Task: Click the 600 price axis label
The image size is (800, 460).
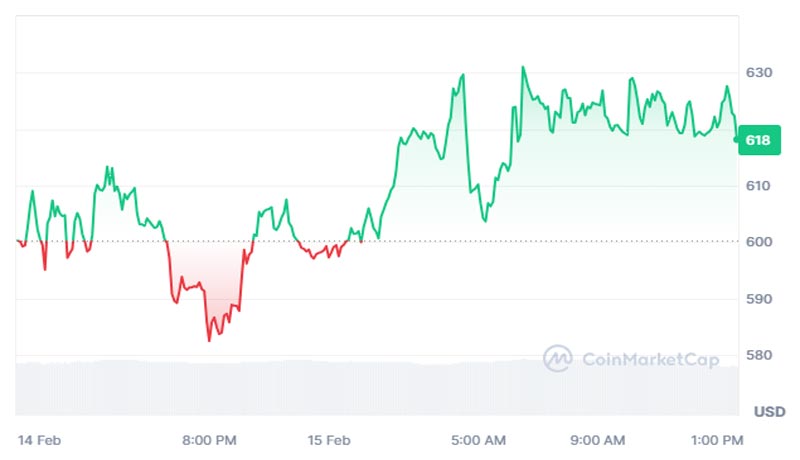Action: point(759,242)
